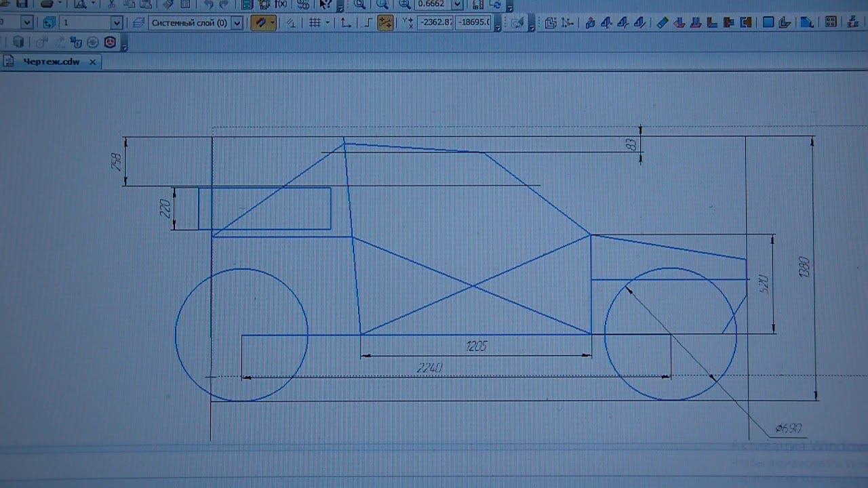The height and width of the screenshot is (488, 868).
Task: Toggle the highlighted snap magnet button
Action: 260,22
